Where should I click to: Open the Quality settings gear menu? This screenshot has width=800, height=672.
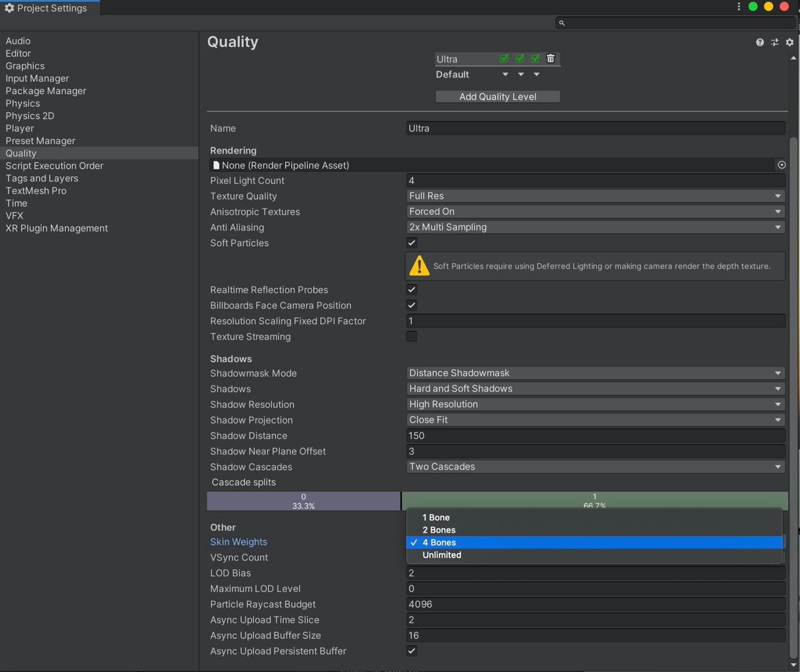click(789, 42)
